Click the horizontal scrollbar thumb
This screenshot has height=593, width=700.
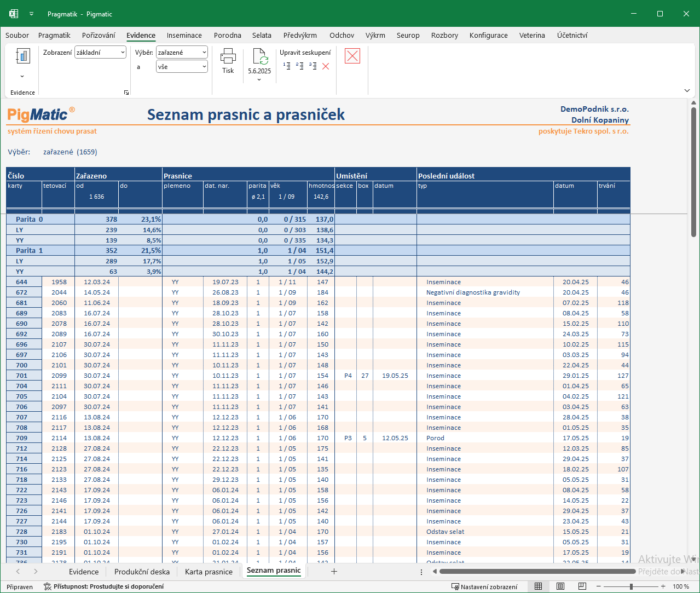click(537, 571)
